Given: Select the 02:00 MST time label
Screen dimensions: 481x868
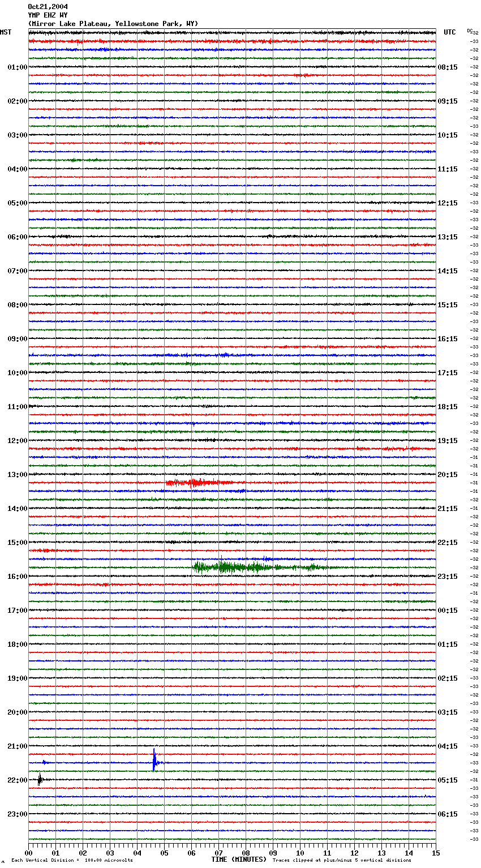Looking at the screenshot, I should point(18,101).
